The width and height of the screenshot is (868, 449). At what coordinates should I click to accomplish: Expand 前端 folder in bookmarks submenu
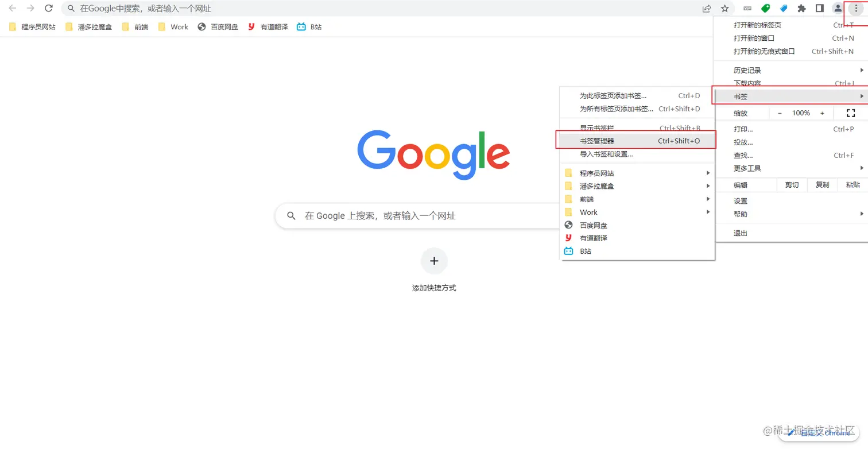coord(637,199)
